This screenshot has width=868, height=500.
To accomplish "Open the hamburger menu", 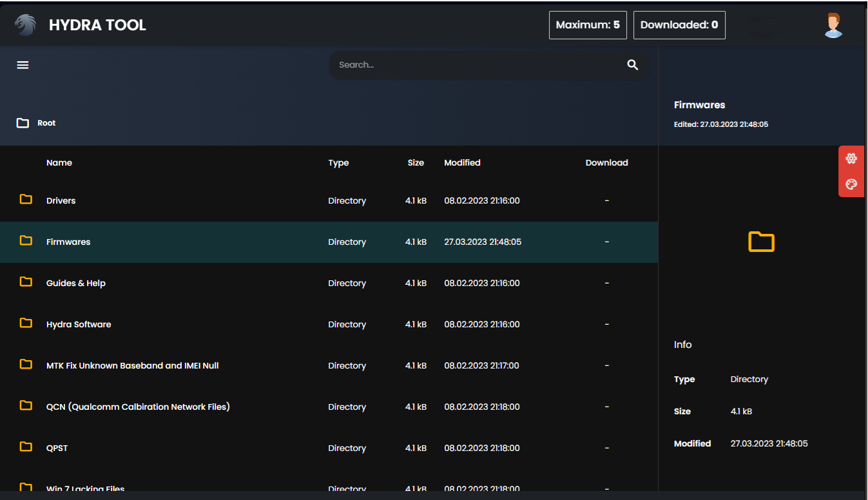I will coord(23,65).
